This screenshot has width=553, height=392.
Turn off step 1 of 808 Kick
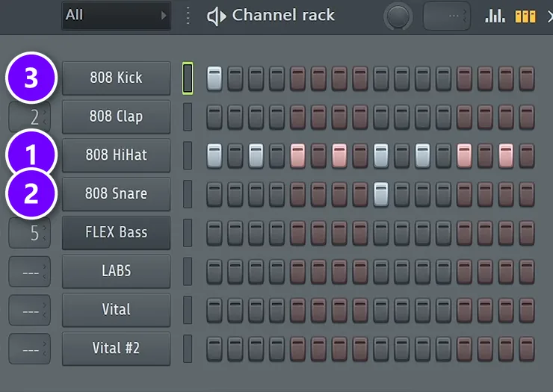214,78
